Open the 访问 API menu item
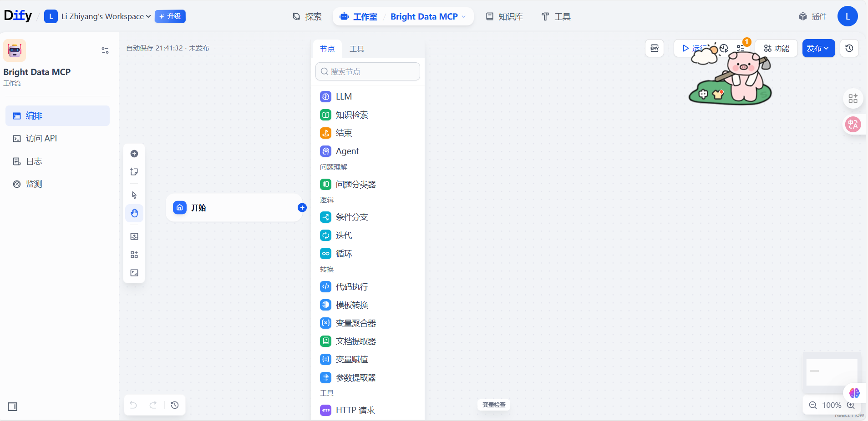 click(57, 139)
